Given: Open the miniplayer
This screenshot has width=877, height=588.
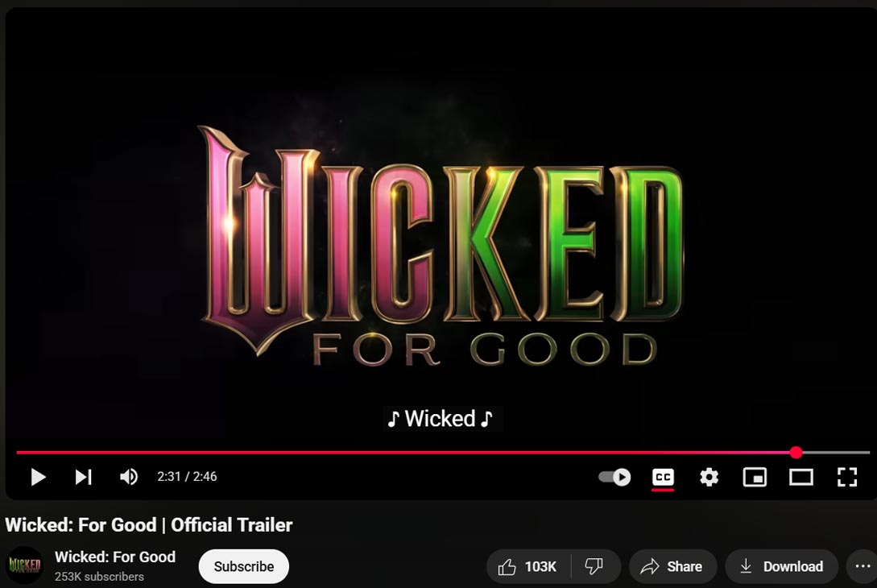Looking at the screenshot, I should point(755,477).
